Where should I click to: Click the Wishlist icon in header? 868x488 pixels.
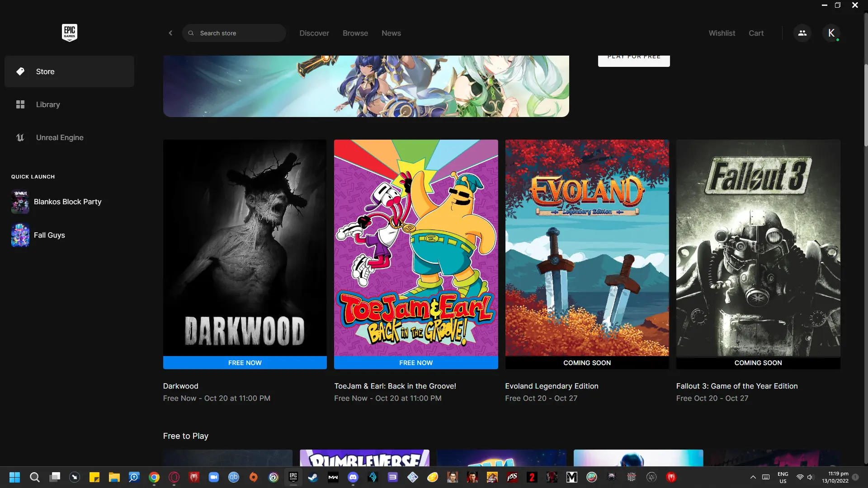(722, 33)
